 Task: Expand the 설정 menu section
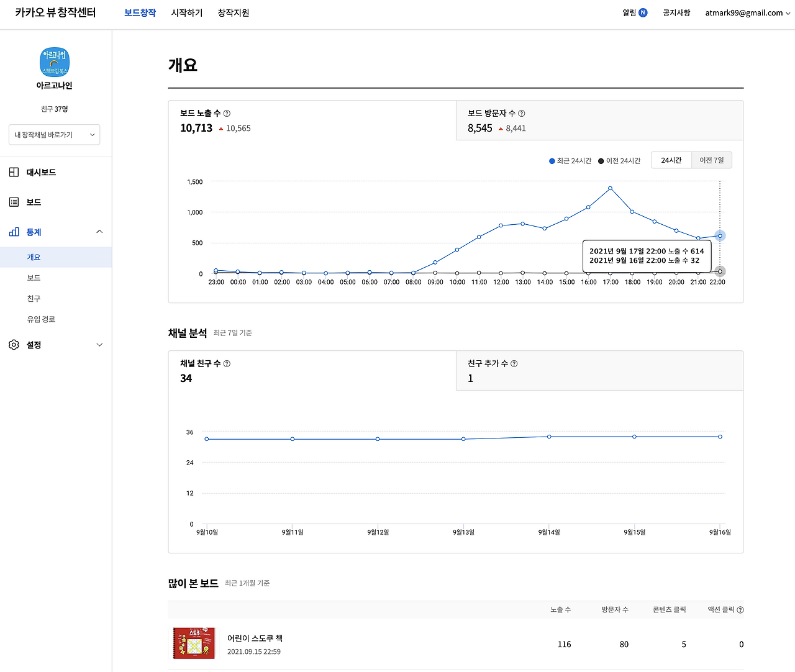[x=99, y=345]
